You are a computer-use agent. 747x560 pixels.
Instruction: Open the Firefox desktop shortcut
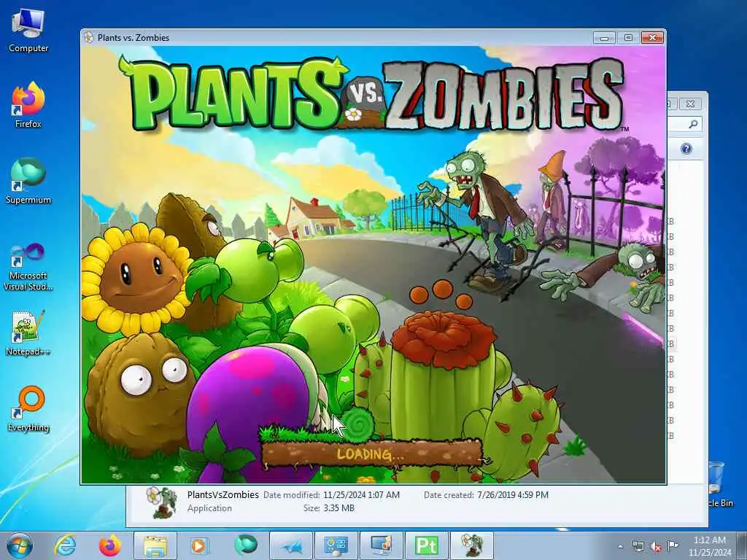pos(28,106)
